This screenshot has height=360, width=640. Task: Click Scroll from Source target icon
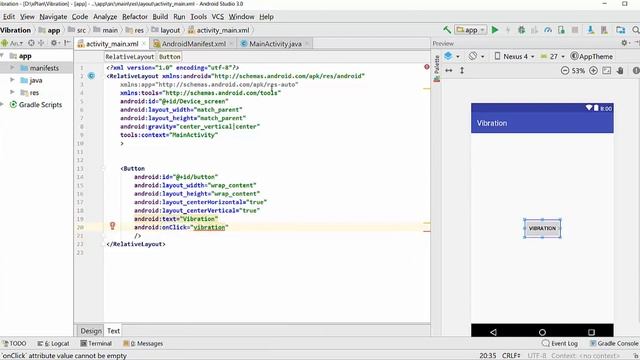31,43
